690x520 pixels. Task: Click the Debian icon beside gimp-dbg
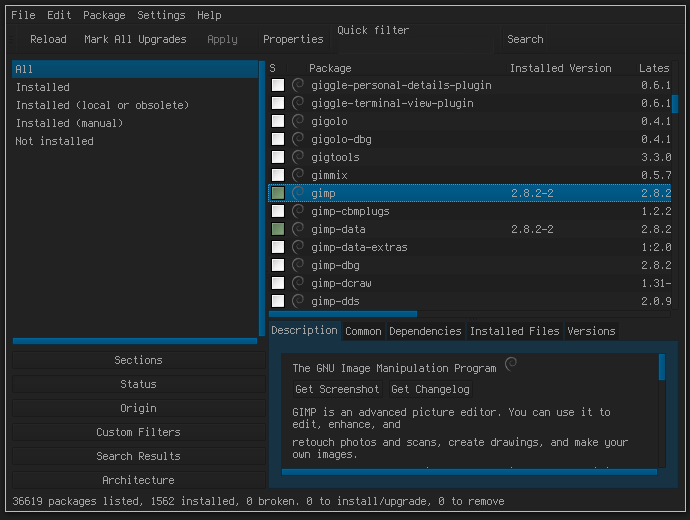(298, 265)
